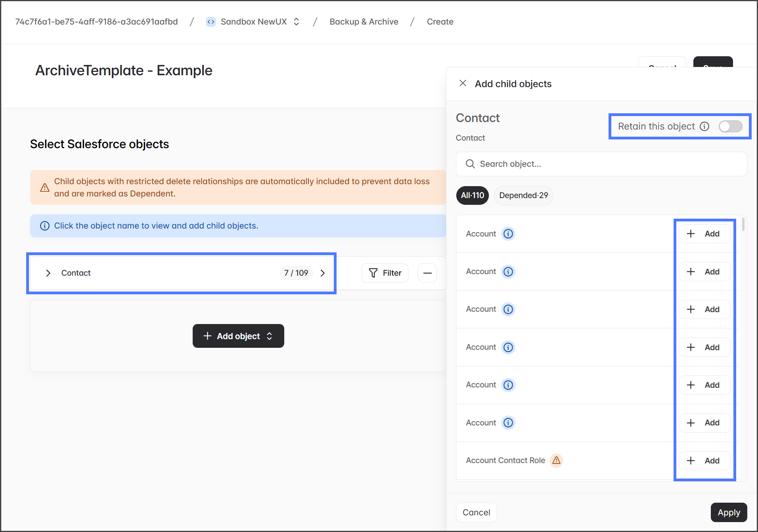Expand the Contact row with left chevron
The image size is (758, 532).
click(48, 273)
